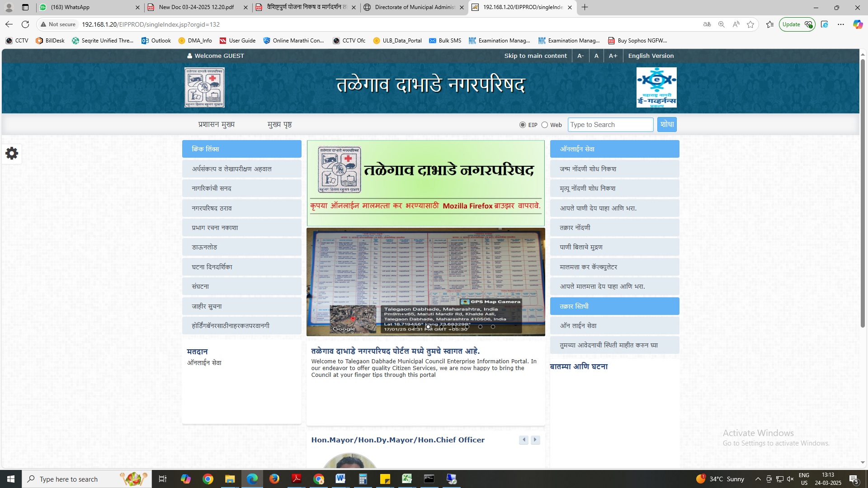Select the EIP search radio button
The height and width of the screenshot is (488, 868).
(x=523, y=125)
